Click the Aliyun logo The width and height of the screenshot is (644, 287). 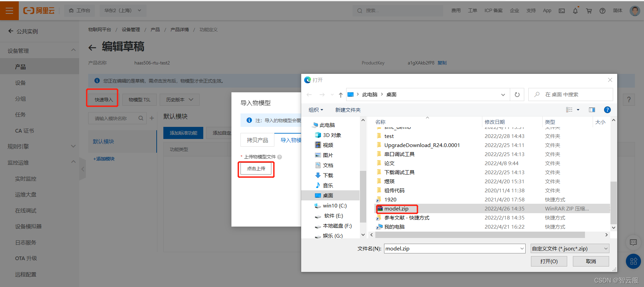(39, 11)
